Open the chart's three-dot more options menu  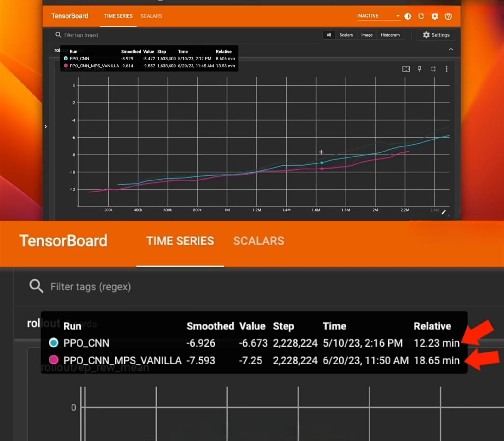[446, 69]
